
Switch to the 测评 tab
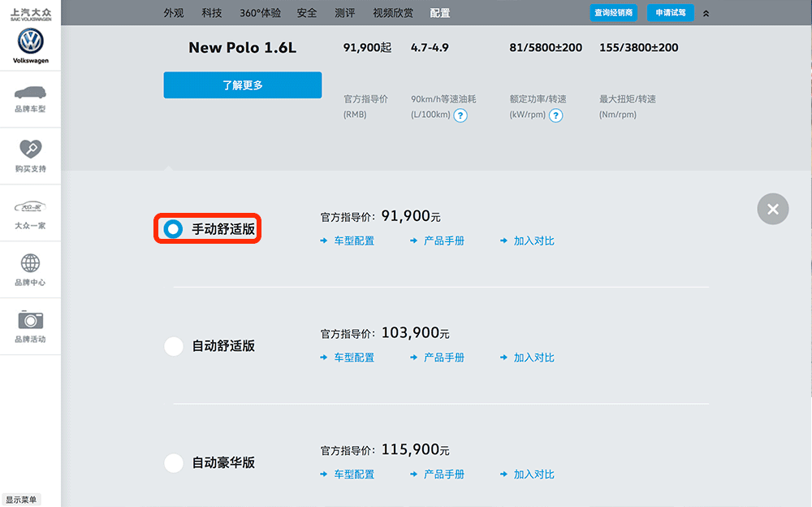[x=345, y=13]
